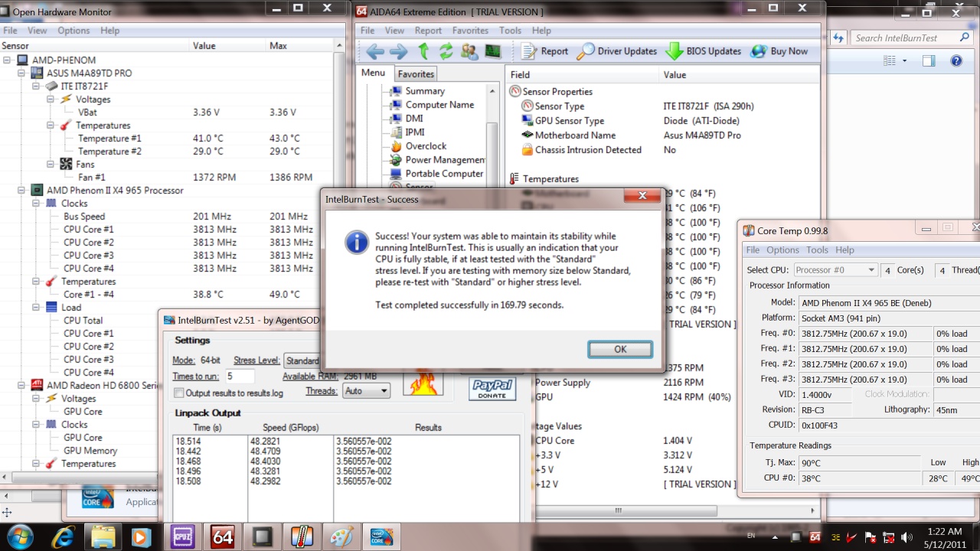Open Options menu in Core Temp

coord(782,250)
